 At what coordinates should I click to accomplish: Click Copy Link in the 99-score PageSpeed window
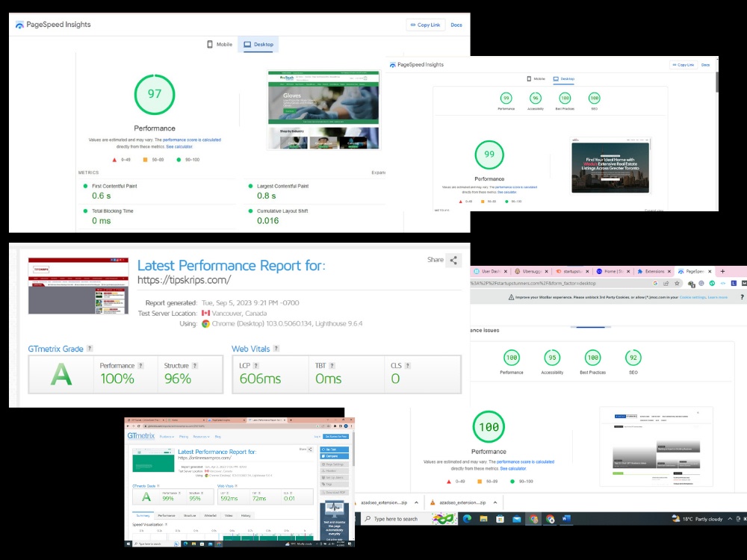[684, 65]
